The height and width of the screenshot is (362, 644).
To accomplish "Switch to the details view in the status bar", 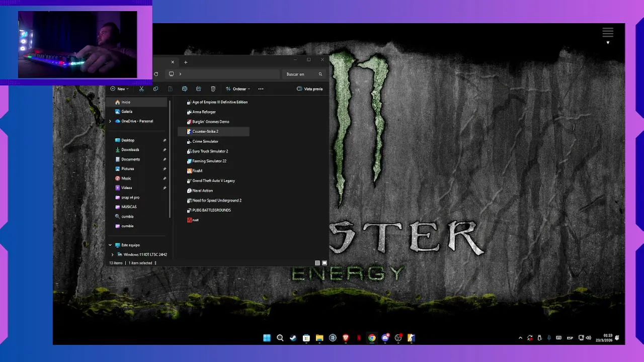I will point(317,263).
